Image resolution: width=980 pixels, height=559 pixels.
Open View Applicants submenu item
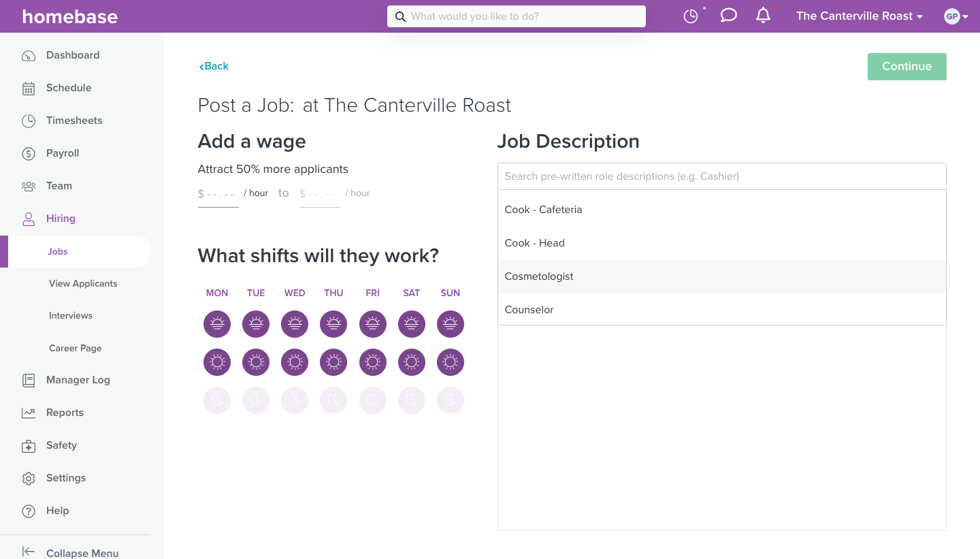point(83,283)
